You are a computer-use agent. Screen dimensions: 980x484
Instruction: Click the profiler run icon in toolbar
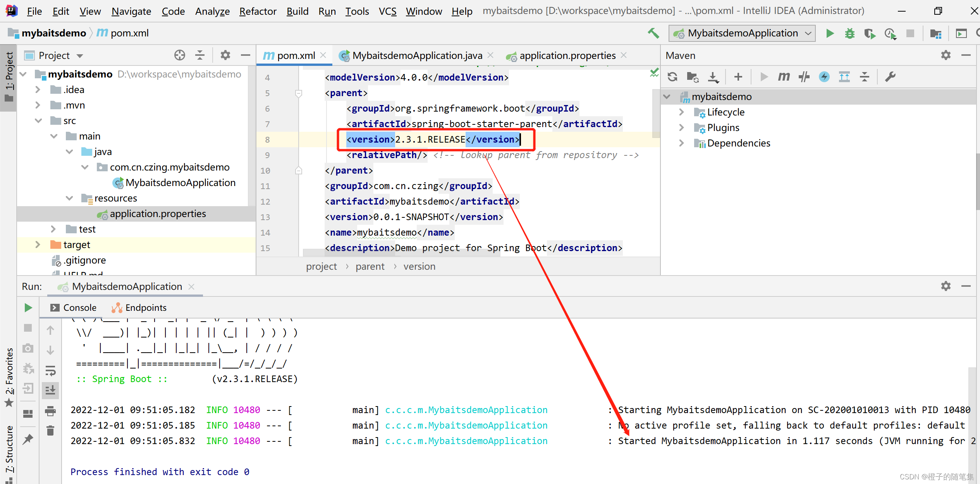point(890,34)
